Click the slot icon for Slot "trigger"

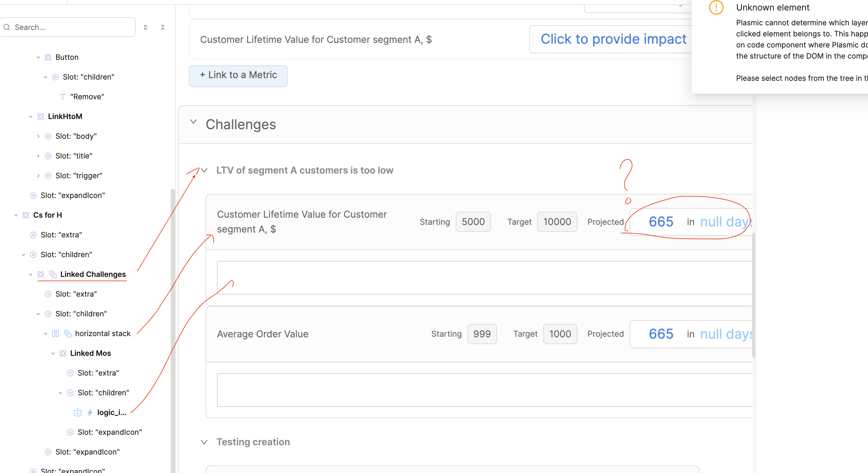pos(48,176)
